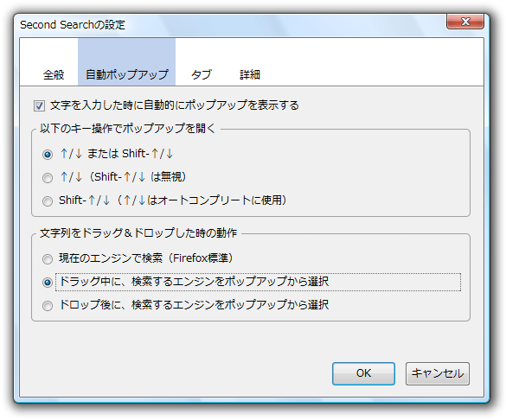The width and height of the screenshot is (506, 420).
Task: Confirm settings with the OK button
Action: 363,373
